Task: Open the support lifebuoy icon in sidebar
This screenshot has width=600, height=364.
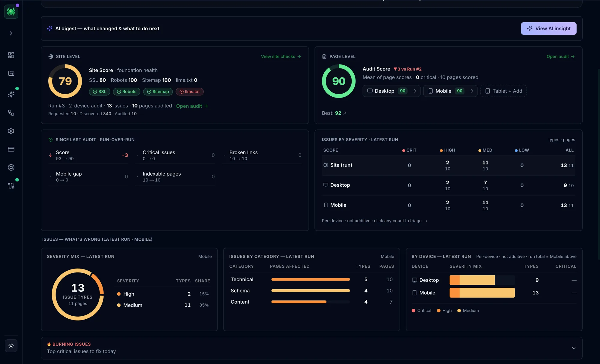Action: (x=11, y=167)
